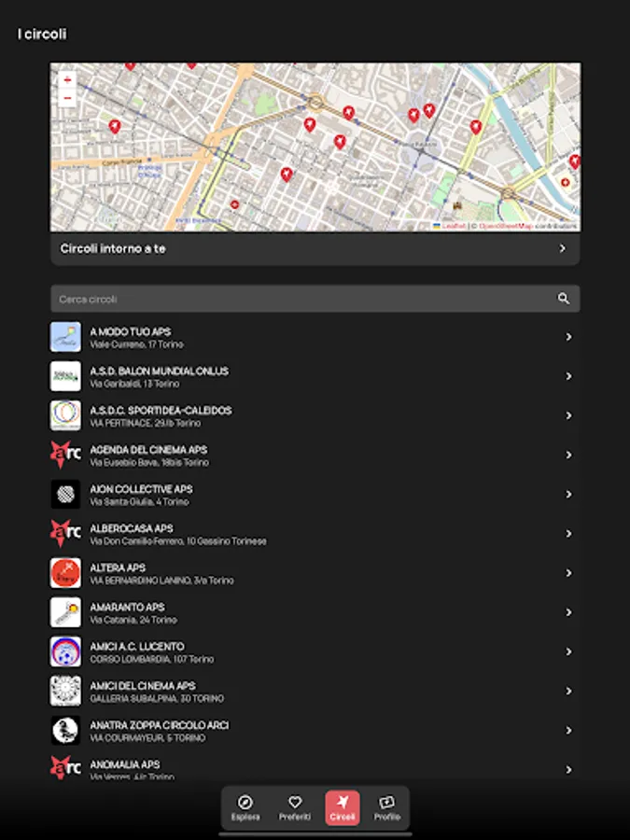
Task: Select AMICI A.C. LUCENTO name
Action: (x=136, y=646)
